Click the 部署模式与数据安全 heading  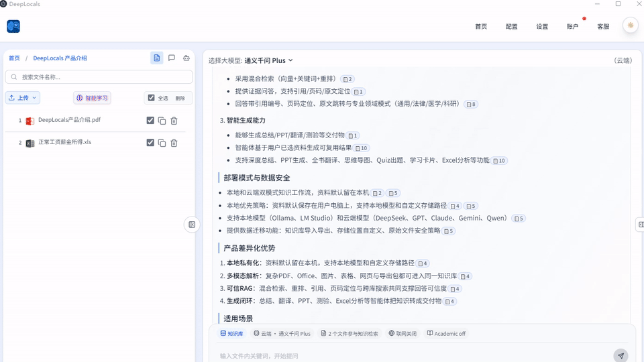click(257, 178)
